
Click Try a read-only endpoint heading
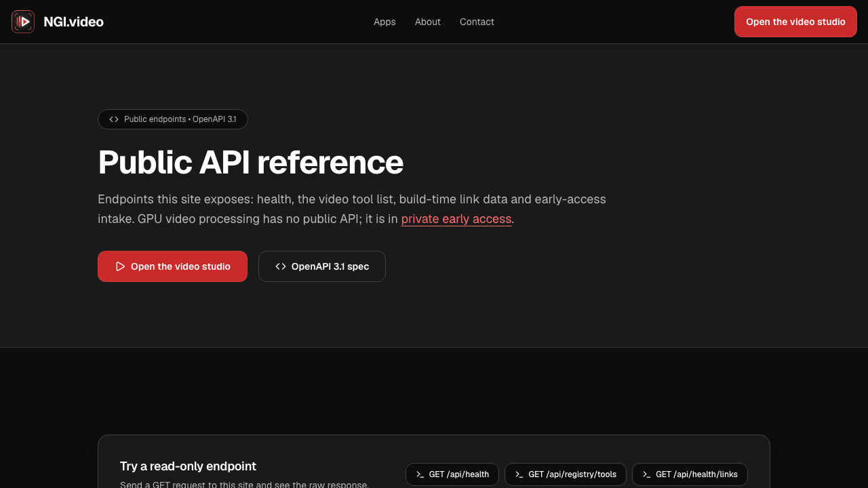point(188,466)
